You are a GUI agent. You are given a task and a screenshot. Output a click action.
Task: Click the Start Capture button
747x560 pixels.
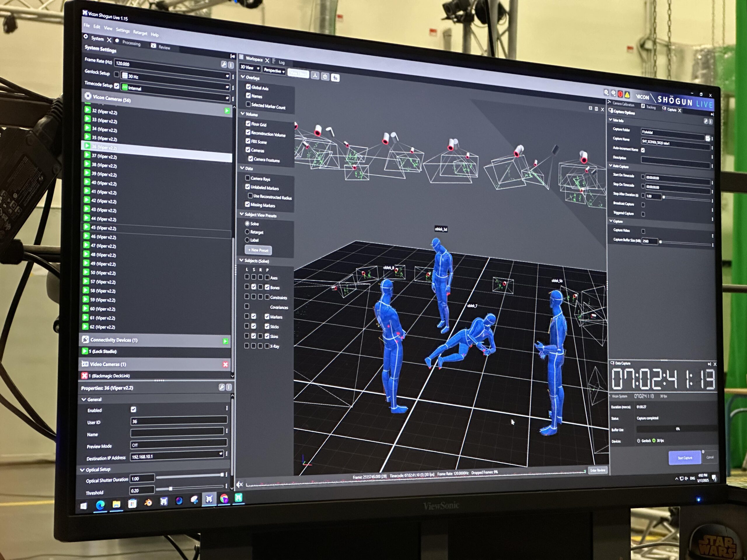pyautogui.click(x=685, y=458)
